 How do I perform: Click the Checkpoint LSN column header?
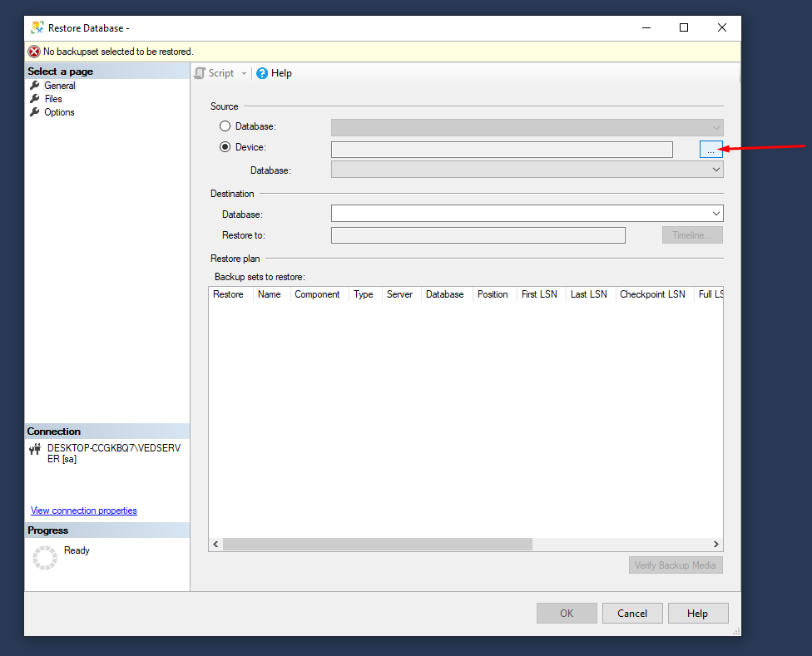point(652,294)
